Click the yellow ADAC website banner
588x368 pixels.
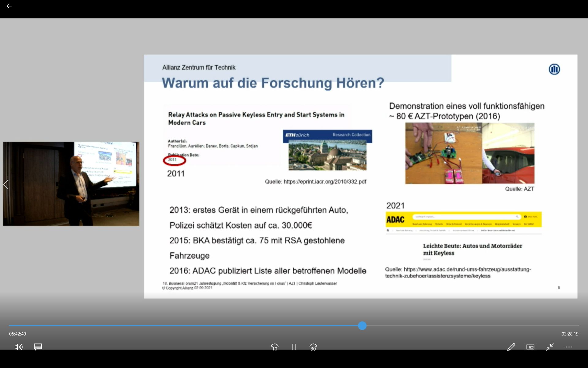click(x=463, y=220)
